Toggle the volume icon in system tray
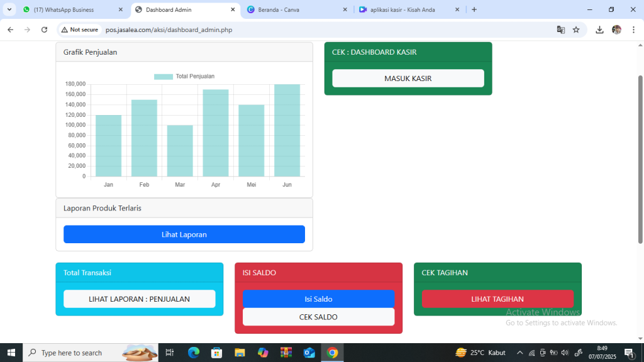This screenshot has width=644, height=362. (565, 353)
